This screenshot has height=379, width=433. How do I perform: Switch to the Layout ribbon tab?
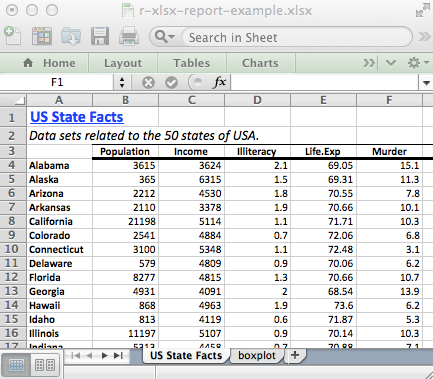click(123, 63)
